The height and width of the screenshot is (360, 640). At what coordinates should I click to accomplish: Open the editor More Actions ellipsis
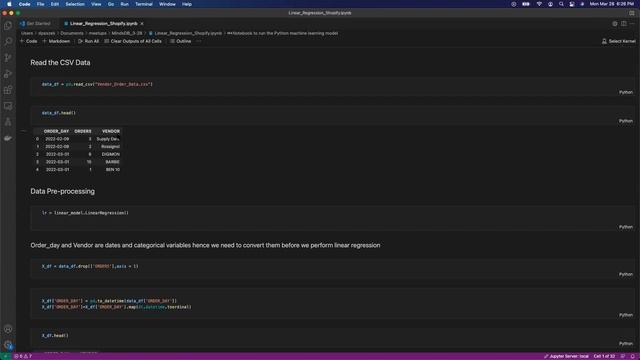point(632,24)
